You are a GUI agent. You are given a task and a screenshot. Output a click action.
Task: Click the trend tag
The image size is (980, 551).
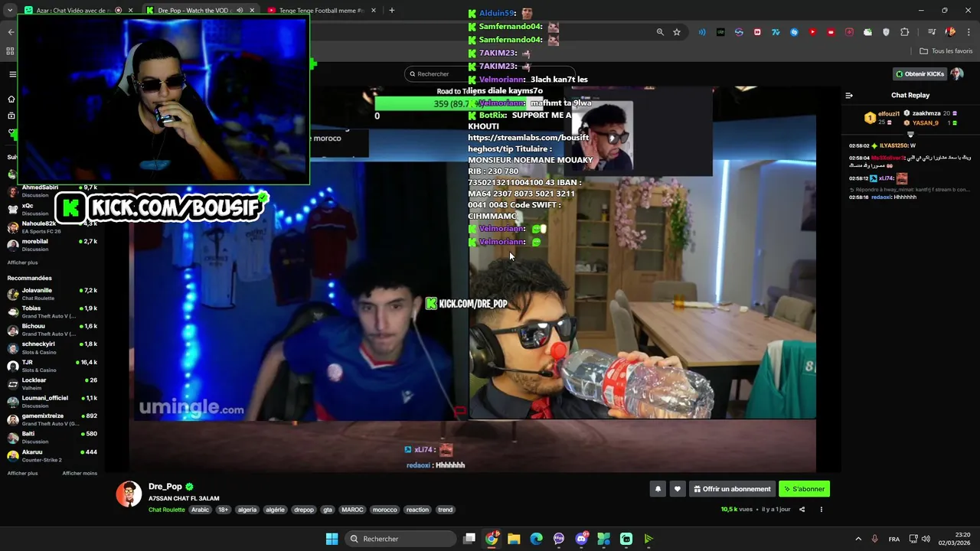(x=445, y=510)
